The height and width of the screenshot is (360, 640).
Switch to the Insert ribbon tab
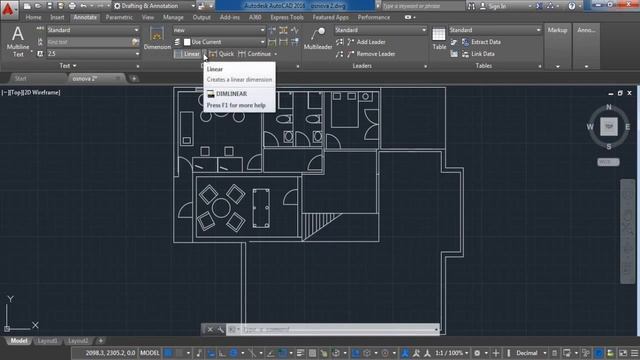click(x=57, y=18)
